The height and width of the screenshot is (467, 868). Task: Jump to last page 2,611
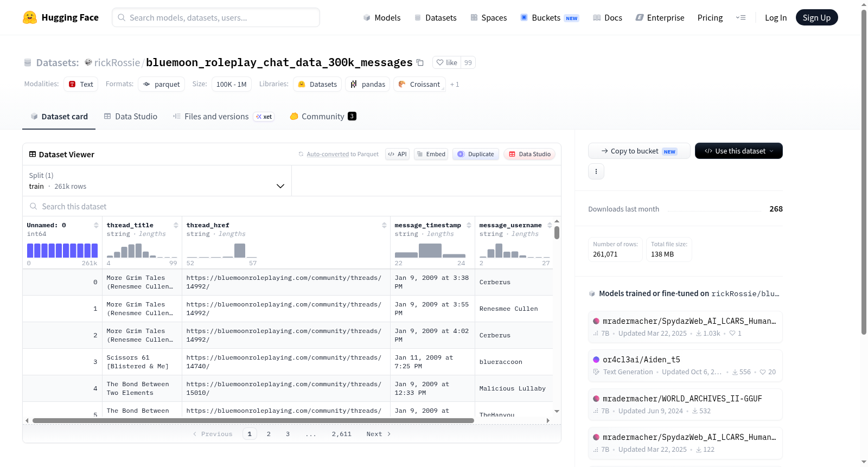click(342, 434)
